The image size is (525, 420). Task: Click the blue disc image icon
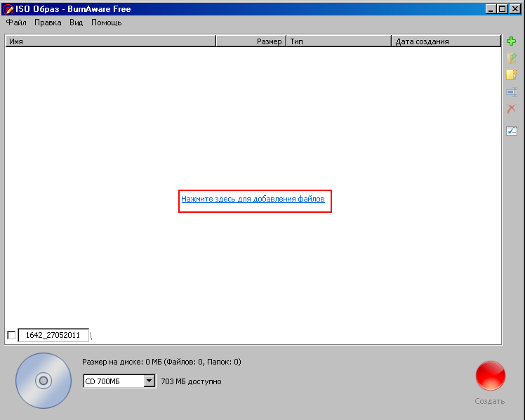[x=44, y=381]
